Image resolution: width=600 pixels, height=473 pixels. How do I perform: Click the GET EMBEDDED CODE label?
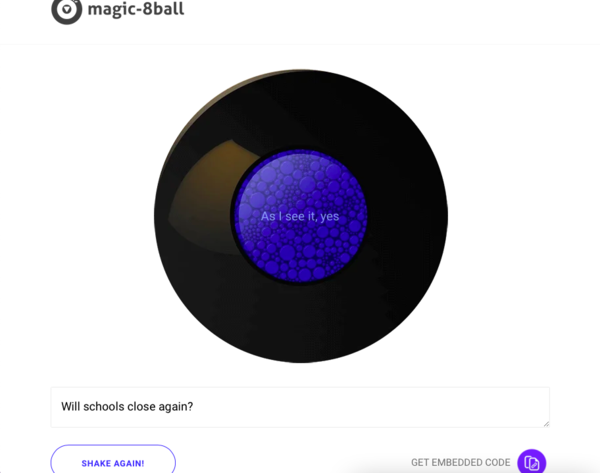coord(460,462)
